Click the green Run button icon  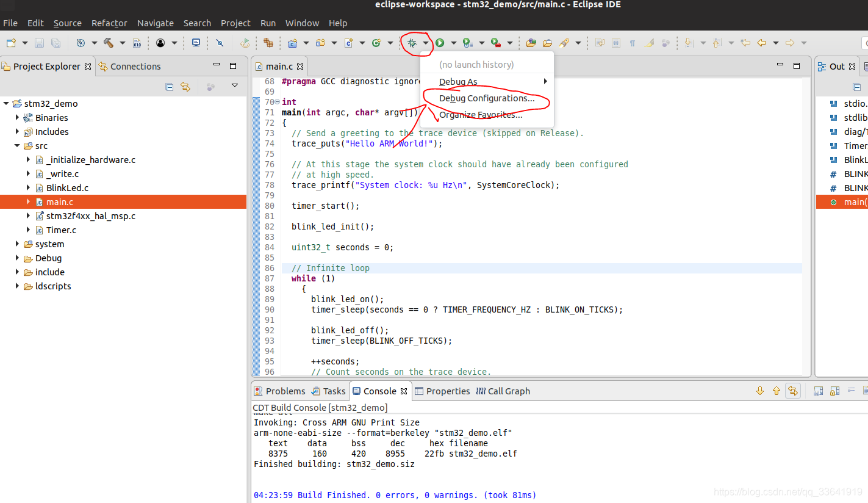[439, 43]
